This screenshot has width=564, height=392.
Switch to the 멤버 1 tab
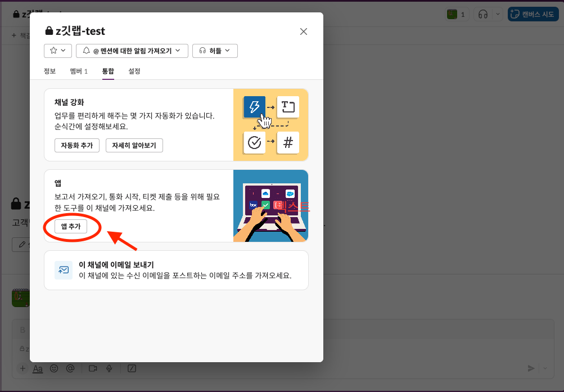click(79, 71)
